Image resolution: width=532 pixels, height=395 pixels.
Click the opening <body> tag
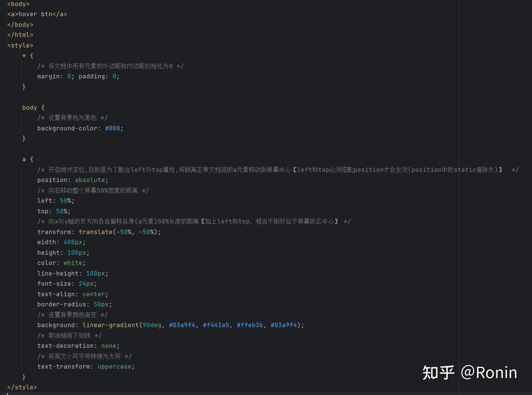[x=18, y=4]
